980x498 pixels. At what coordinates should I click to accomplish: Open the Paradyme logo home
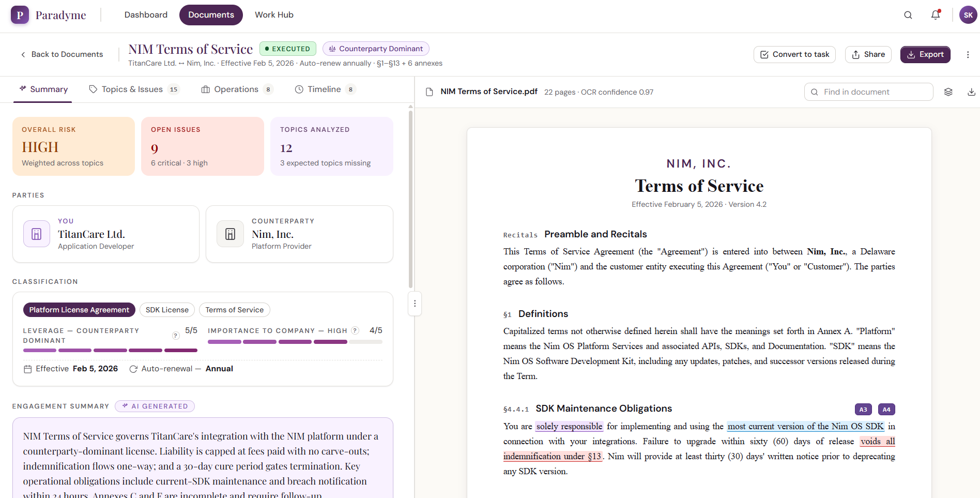[49, 15]
